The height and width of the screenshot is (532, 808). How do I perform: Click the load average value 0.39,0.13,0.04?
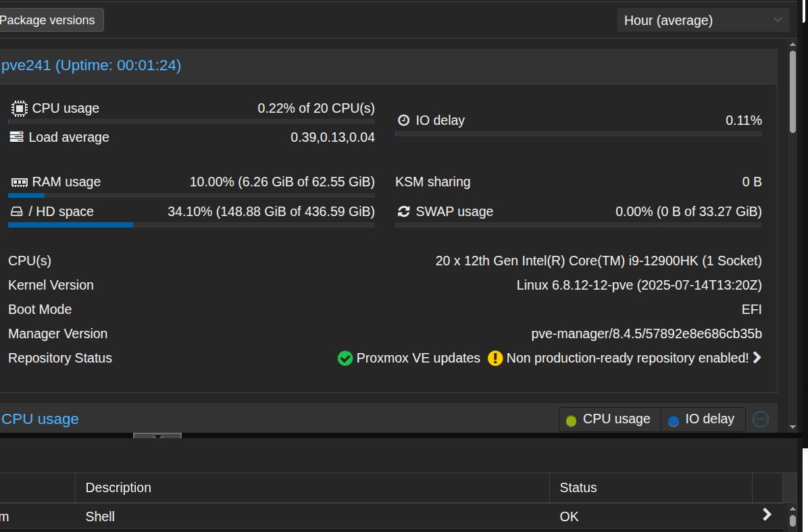click(x=332, y=138)
